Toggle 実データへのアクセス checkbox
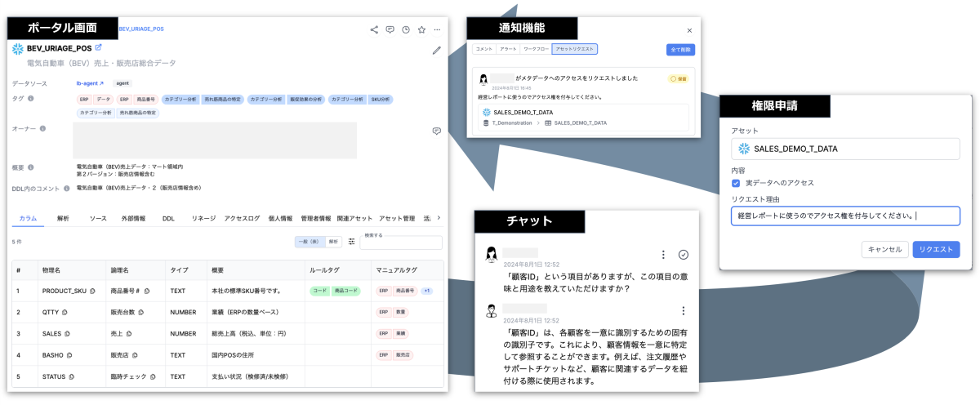The width and height of the screenshot is (980, 405). click(736, 183)
